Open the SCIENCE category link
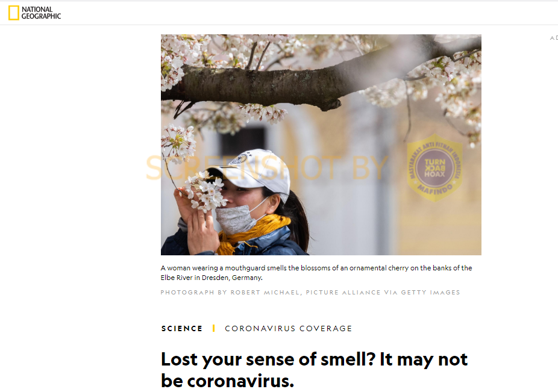The height and width of the screenshot is (392, 558). (x=182, y=328)
